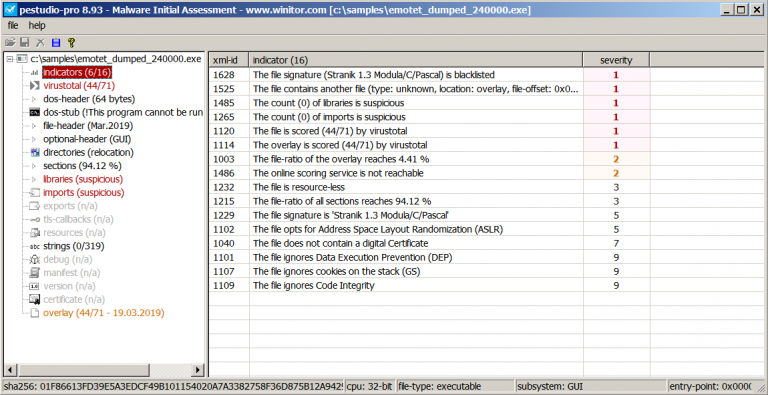768x395 pixels.
Task: Click the floppy disk save toolbar icon
Action: [24, 43]
